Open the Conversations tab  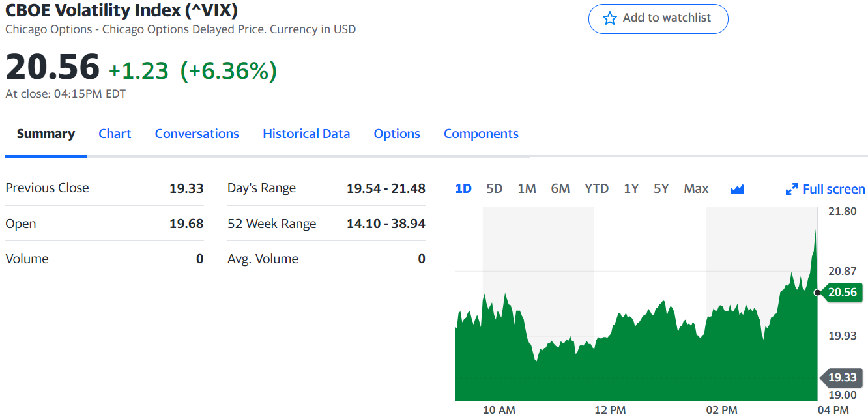(197, 134)
